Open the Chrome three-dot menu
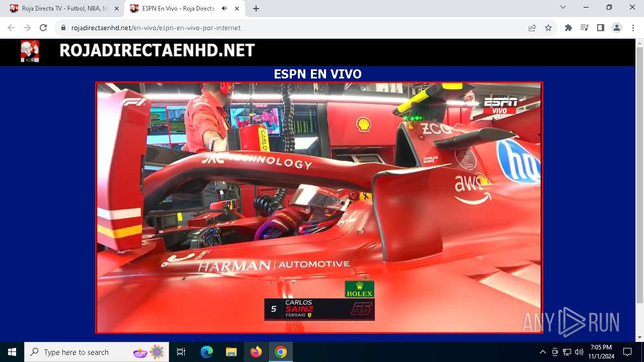644x362 pixels. [x=633, y=28]
